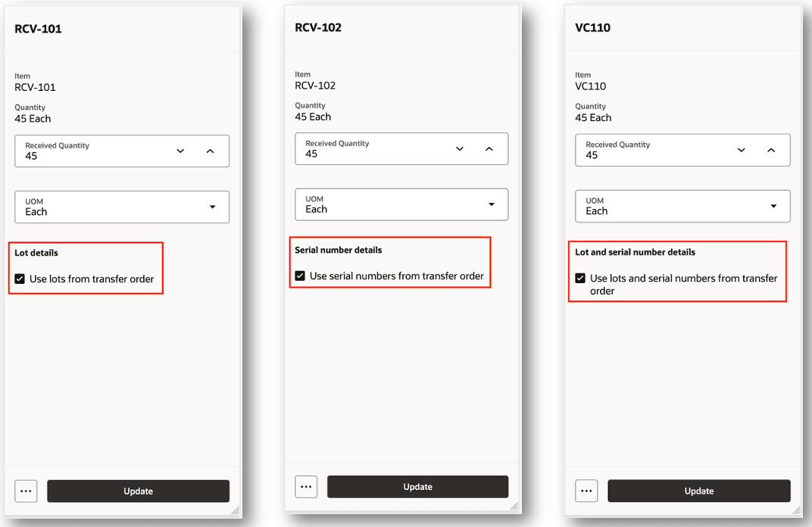Open more actions menu for RCV-102

point(306,486)
